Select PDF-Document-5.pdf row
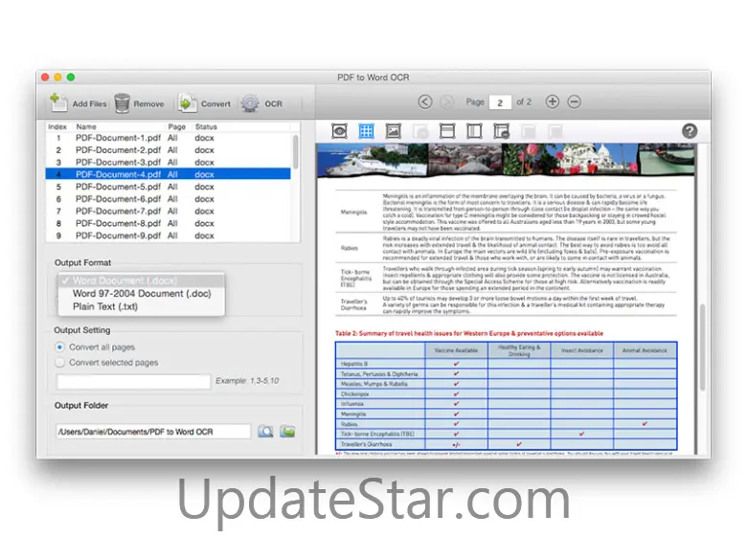This screenshot has width=747, height=560. [169, 187]
